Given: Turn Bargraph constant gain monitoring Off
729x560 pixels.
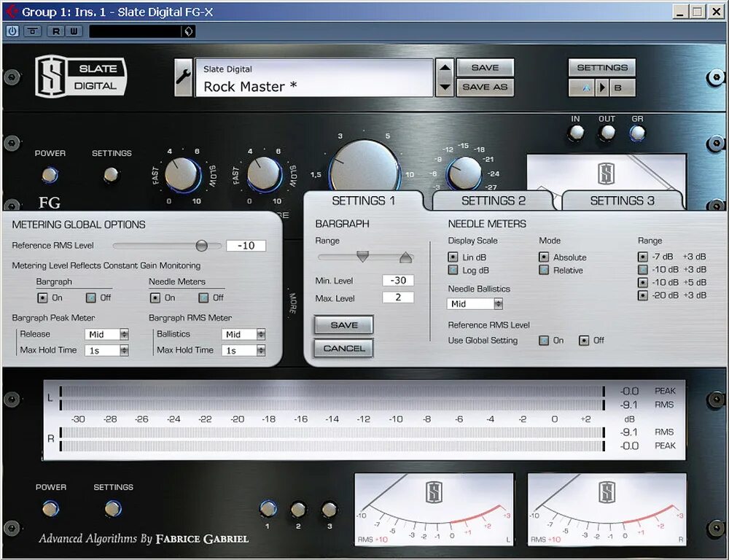Looking at the screenshot, I should click(x=91, y=297).
